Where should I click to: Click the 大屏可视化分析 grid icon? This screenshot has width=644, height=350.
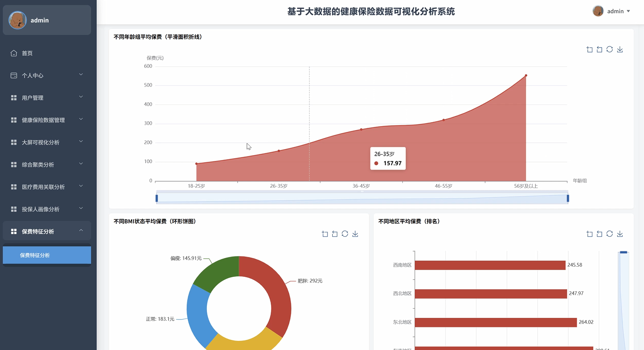coord(14,142)
